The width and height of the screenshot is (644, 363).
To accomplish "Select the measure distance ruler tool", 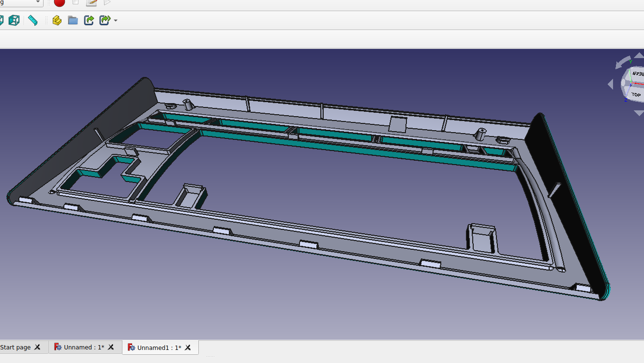I will (x=33, y=20).
